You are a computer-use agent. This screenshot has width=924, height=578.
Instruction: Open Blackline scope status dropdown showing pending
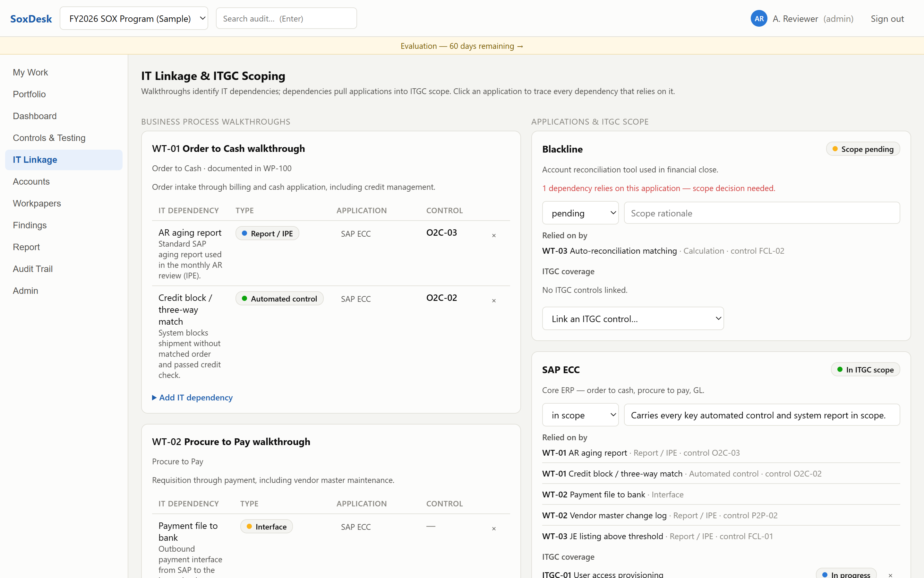(x=580, y=213)
